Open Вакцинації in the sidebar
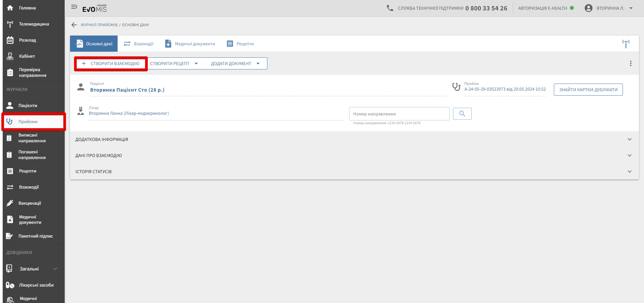 [29, 203]
